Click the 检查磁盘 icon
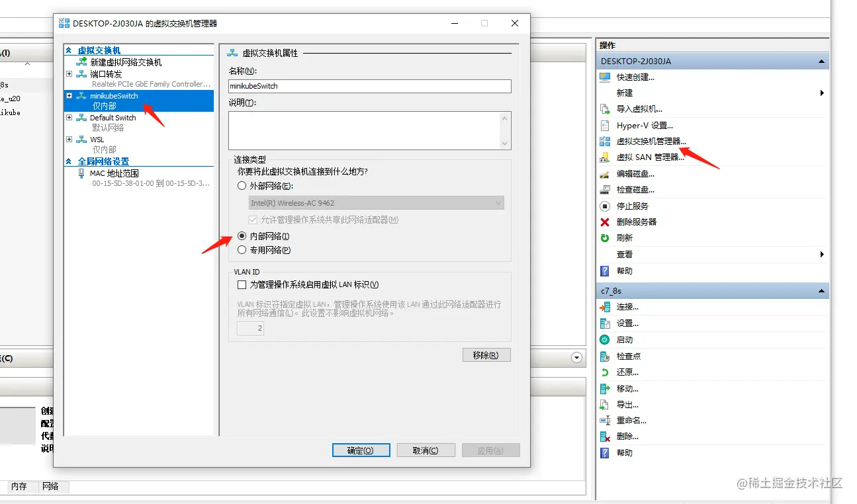857x504 pixels. [605, 189]
